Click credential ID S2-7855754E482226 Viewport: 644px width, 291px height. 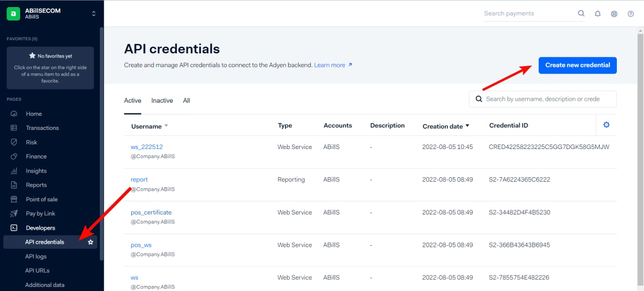point(519,278)
